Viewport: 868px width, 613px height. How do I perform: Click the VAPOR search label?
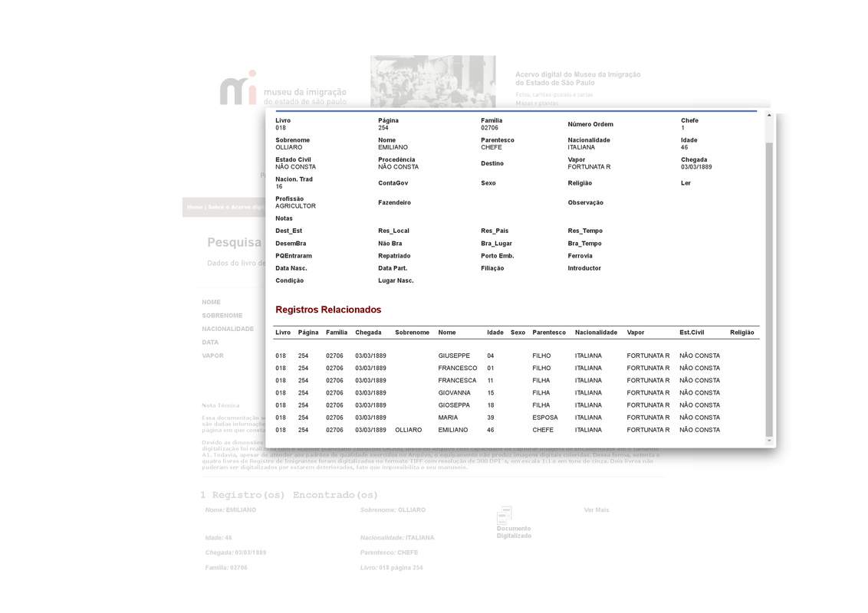pyautogui.click(x=212, y=356)
